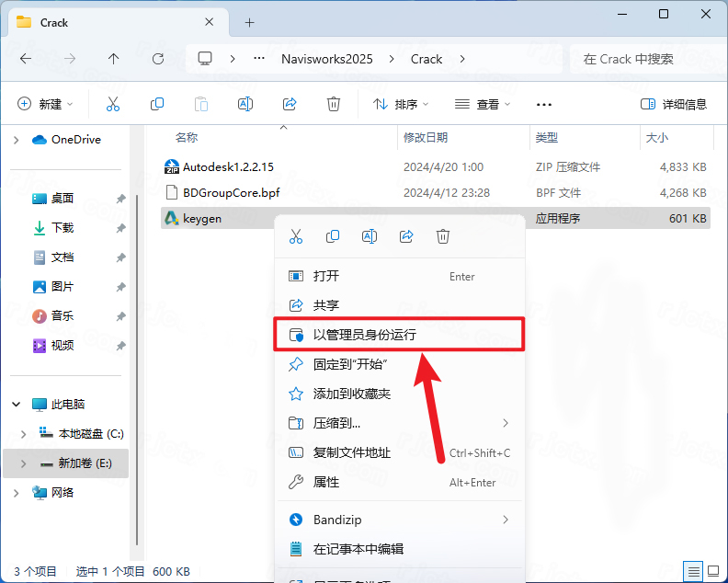The height and width of the screenshot is (583, 728).
Task: Switch to large icons view in the status bar
Action: coord(713,571)
